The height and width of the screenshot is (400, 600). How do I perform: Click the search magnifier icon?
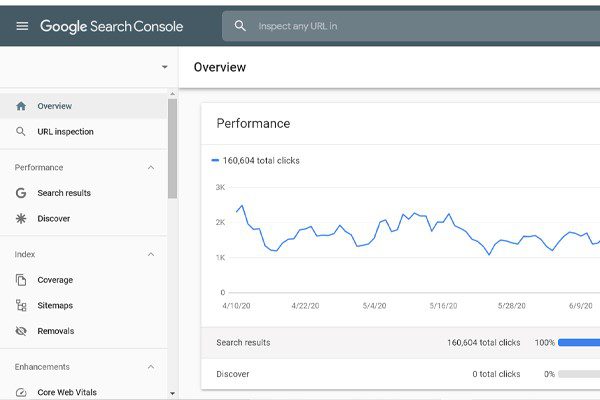240,26
